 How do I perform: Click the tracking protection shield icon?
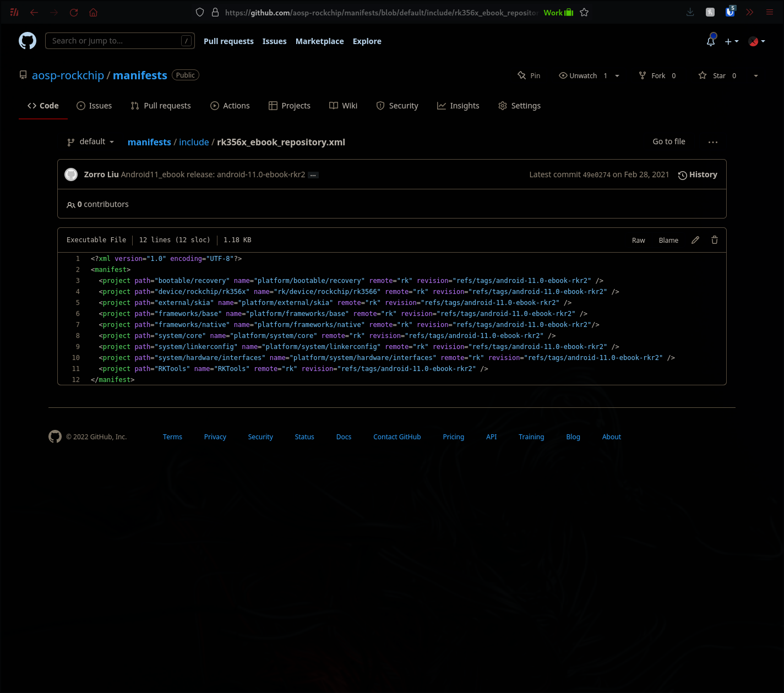[x=200, y=12]
